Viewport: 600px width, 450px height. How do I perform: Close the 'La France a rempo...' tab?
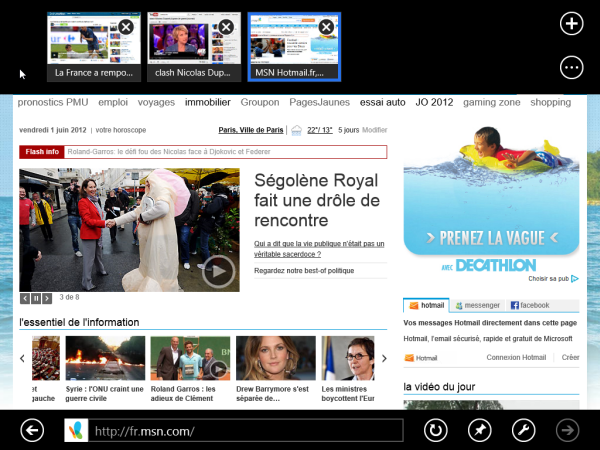click(x=126, y=27)
